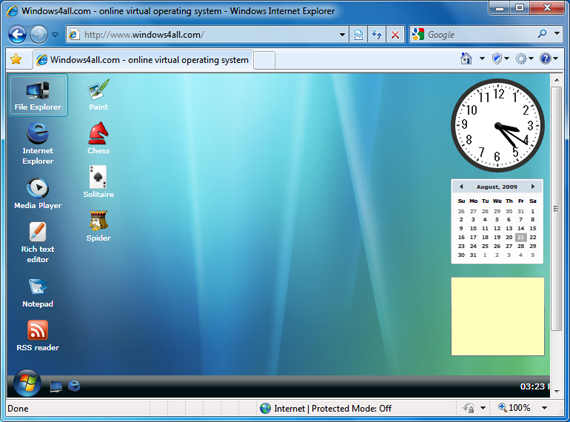Click the page vertical scrollbar thumb
The width and height of the screenshot is (570, 422).
(556, 209)
